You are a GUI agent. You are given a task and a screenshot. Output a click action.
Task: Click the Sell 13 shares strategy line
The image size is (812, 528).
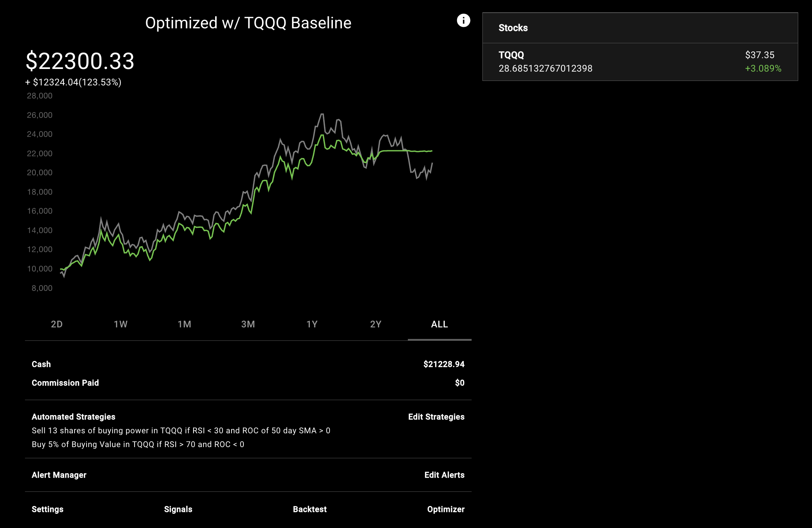[181, 431]
